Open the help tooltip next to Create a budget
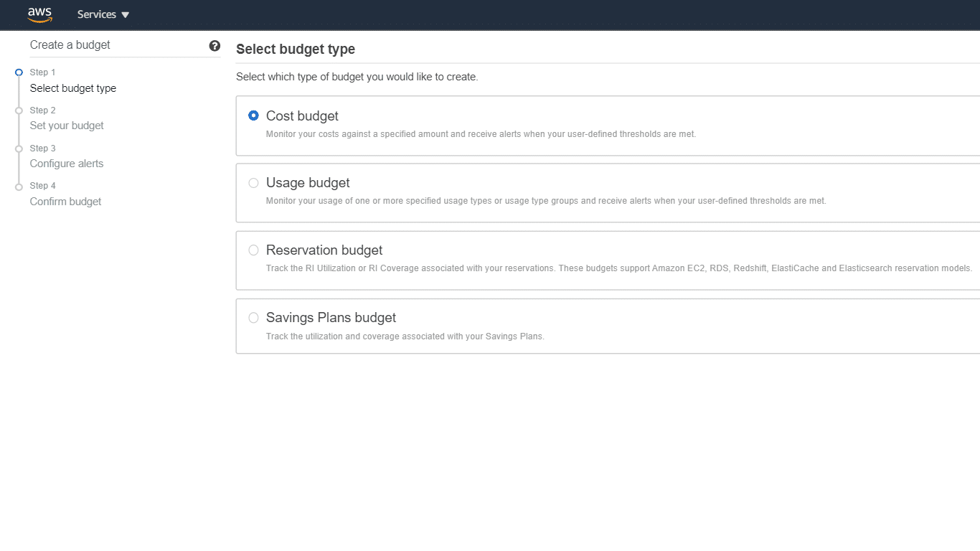Image resolution: width=980 pixels, height=551 pixels. 215,45
